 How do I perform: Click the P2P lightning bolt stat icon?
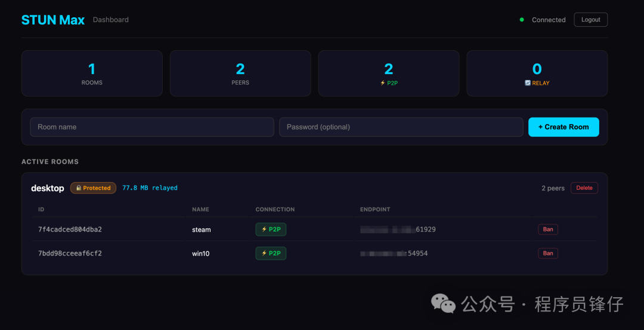[382, 83]
